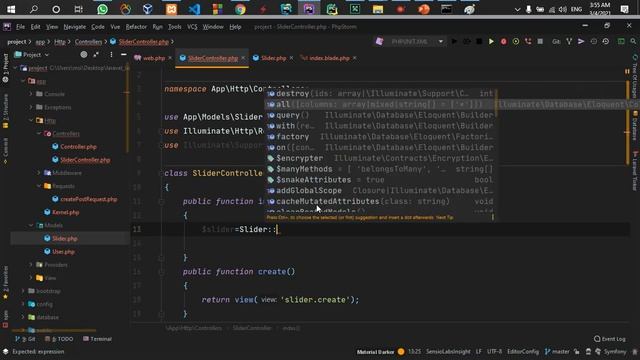The height and width of the screenshot is (360, 640).
Task: Switch to the web.php editor tab
Action: point(153,58)
